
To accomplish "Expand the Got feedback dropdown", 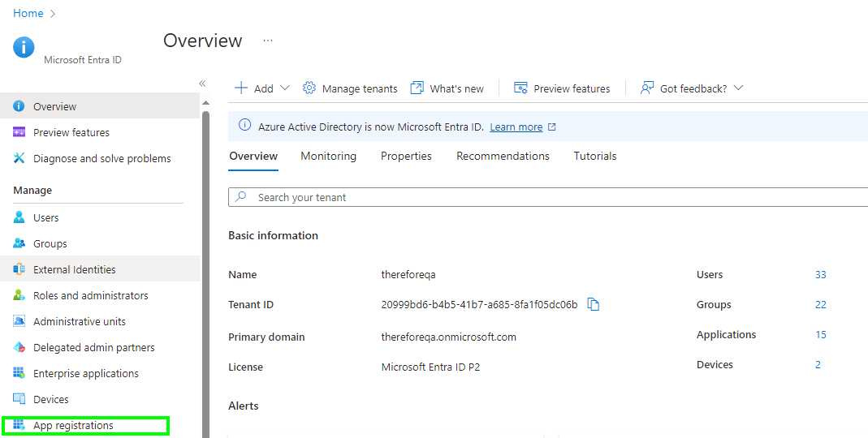I will [738, 88].
